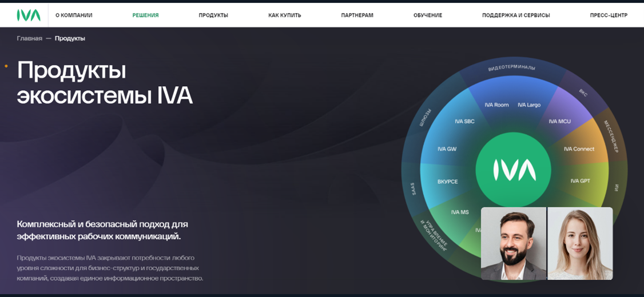Click the bearded man's video thumbnail
The width and height of the screenshot is (644, 297).
click(514, 243)
